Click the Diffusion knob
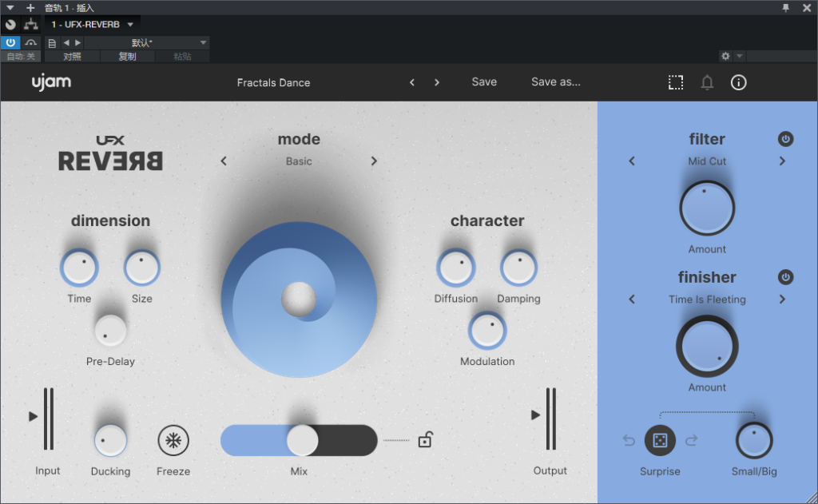 point(456,268)
